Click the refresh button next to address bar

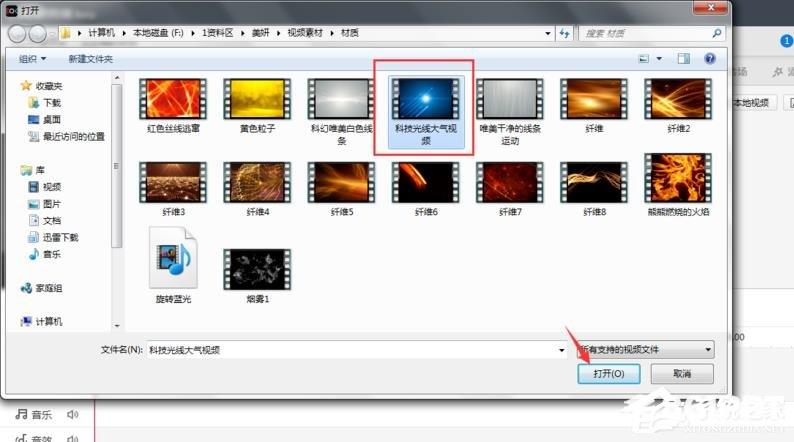pos(564,33)
